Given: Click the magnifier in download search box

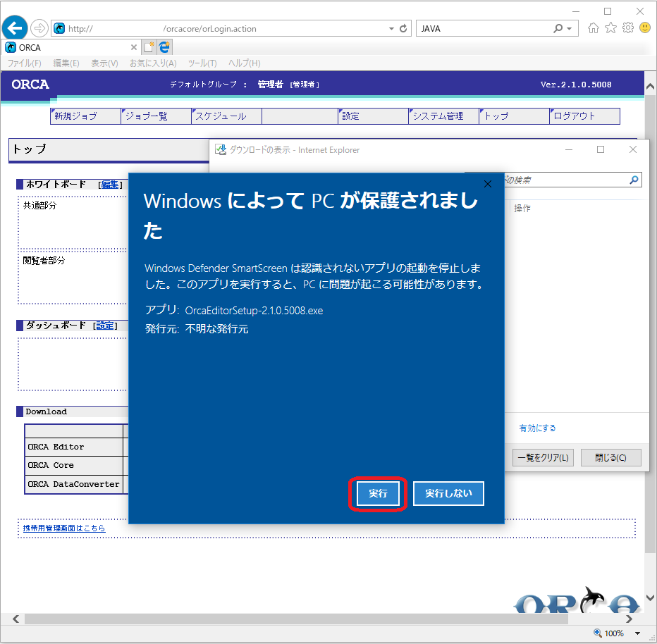Looking at the screenshot, I should 634,180.
